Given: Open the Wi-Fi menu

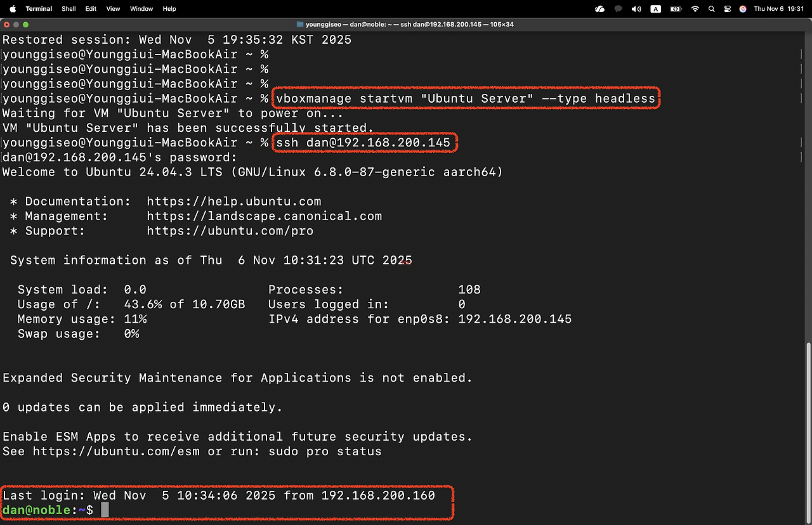Looking at the screenshot, I should pos(695,9).
